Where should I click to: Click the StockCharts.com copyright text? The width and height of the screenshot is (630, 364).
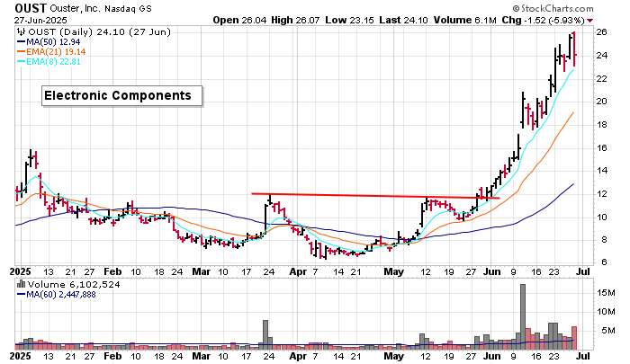coord(553,8)
